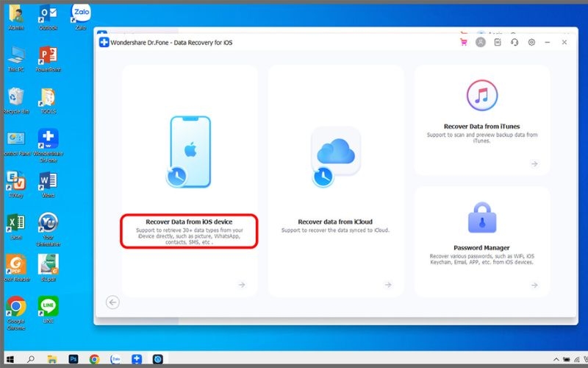Select Recover Data from iTunes
Viewport: 588px width, 368px height.
point(482,126)
